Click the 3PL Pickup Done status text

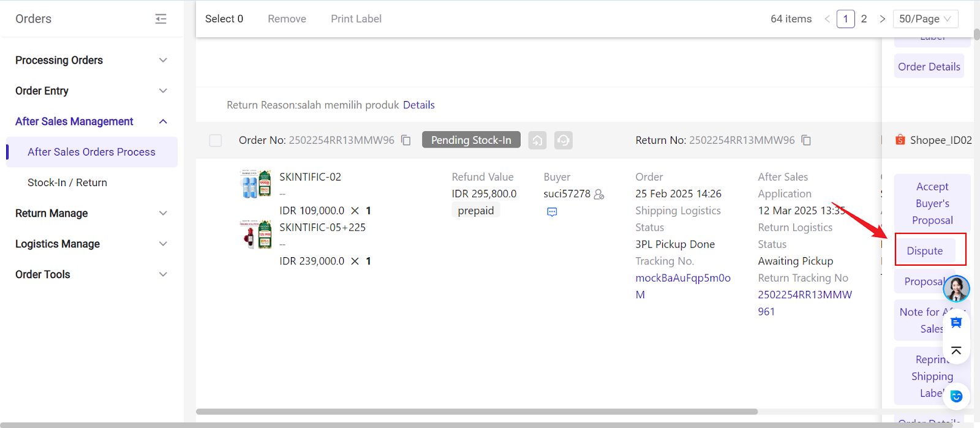(x=675, y=244)
